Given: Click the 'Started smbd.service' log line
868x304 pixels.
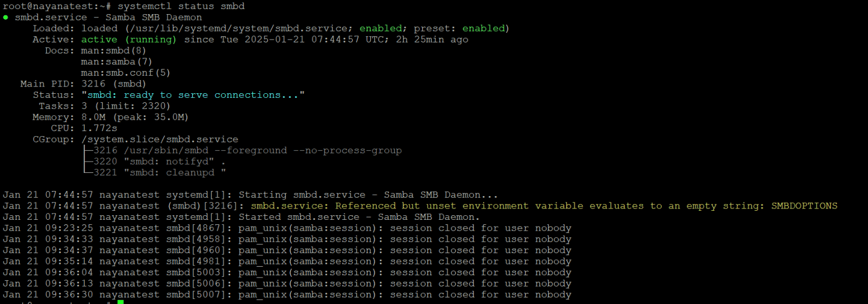Looking at the screenshot, I should point(241,217).
